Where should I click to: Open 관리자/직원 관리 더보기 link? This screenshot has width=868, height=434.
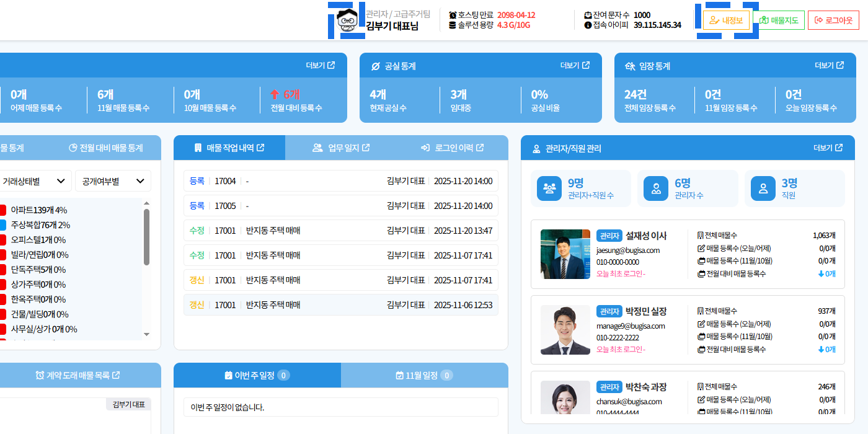click(828, 148)
